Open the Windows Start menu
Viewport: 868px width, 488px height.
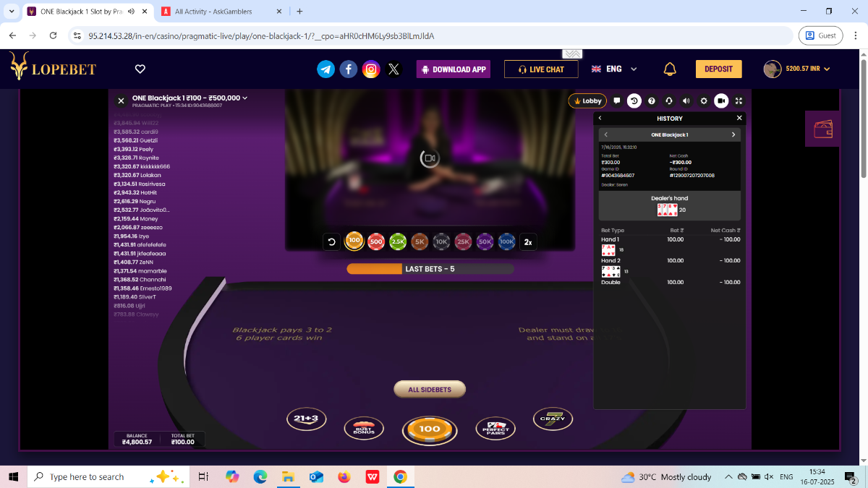[13, 476]
